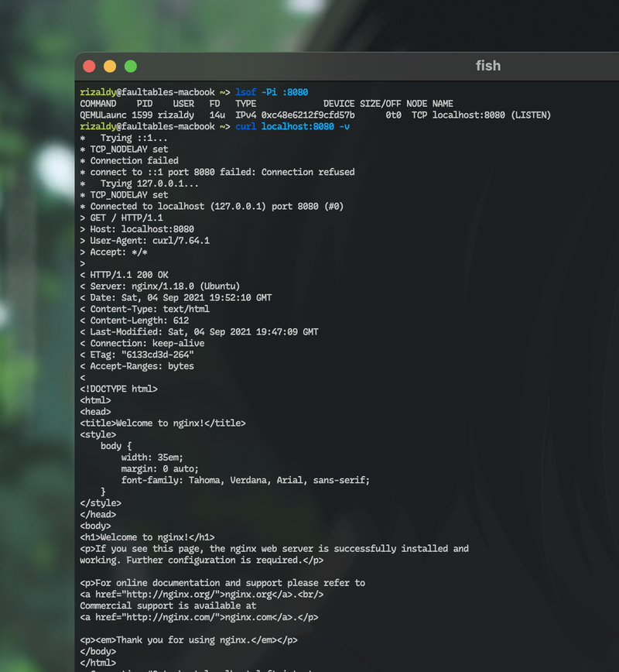
Task: Click 'For online documentation and support' line
Action: pyautogui.click(x=222, y=583)
